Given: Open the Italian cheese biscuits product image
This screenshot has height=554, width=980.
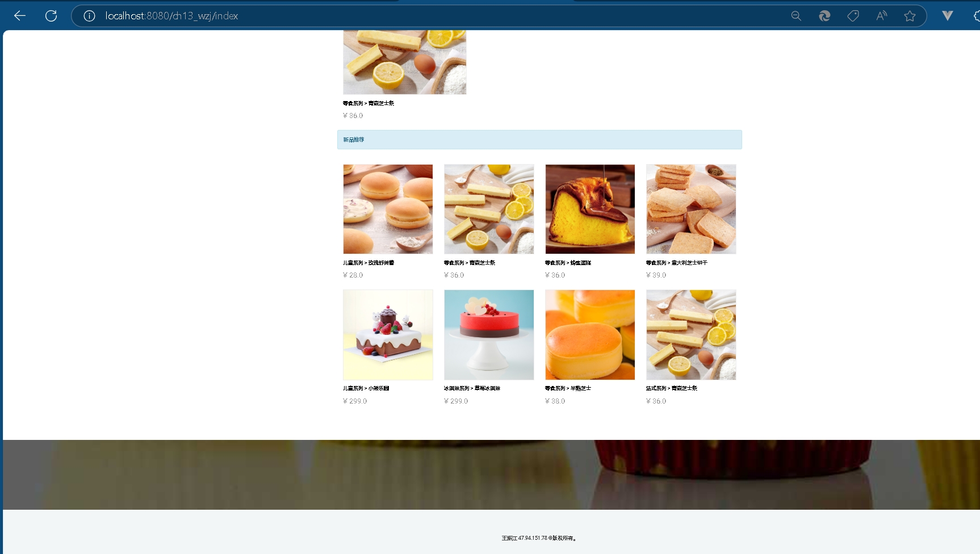Looking at the screenshot, I should click(x=691, y=209).
